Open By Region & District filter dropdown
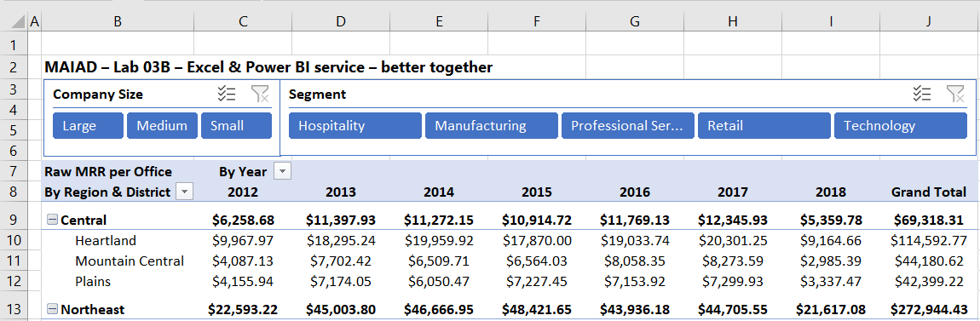Image resolution: width=980 pixels, height=321 pixels. point(184,192)
